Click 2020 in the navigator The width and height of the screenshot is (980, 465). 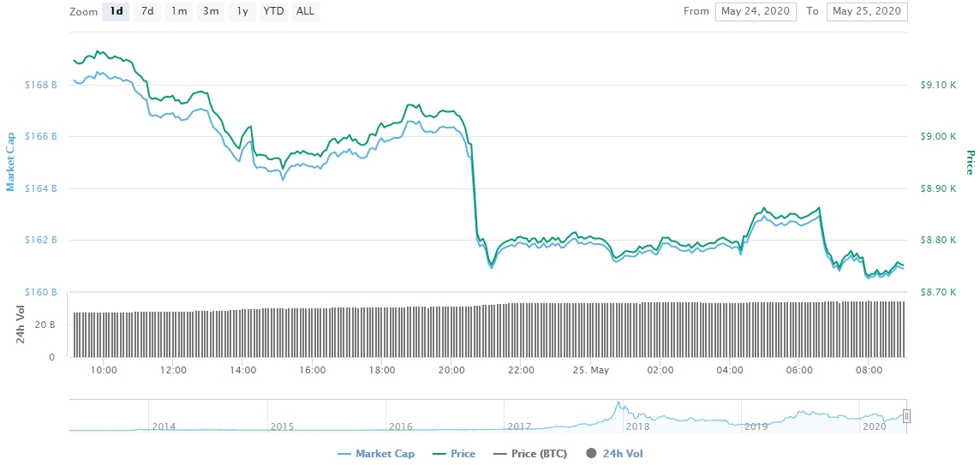click(x=875, y=426)
